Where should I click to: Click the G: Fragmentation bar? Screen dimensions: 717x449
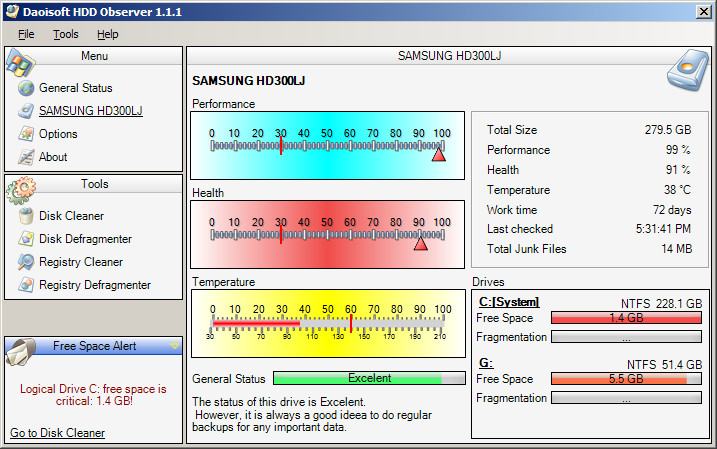pyautogui.click(x=626, y=398)
